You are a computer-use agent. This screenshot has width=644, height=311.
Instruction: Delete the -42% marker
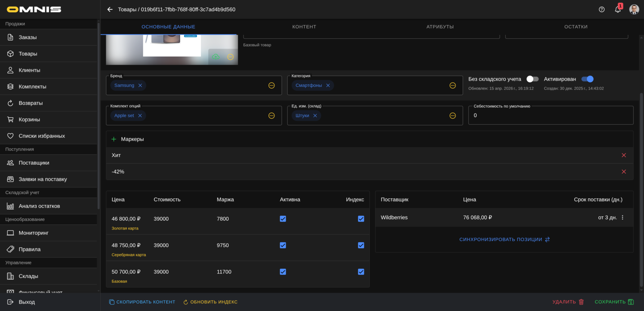coord(623,172)
